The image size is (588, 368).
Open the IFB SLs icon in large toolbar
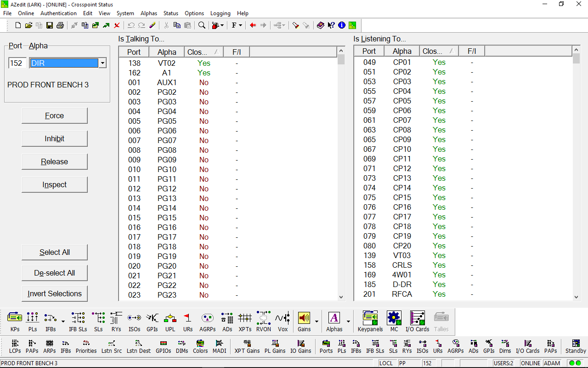coord(78,322)
